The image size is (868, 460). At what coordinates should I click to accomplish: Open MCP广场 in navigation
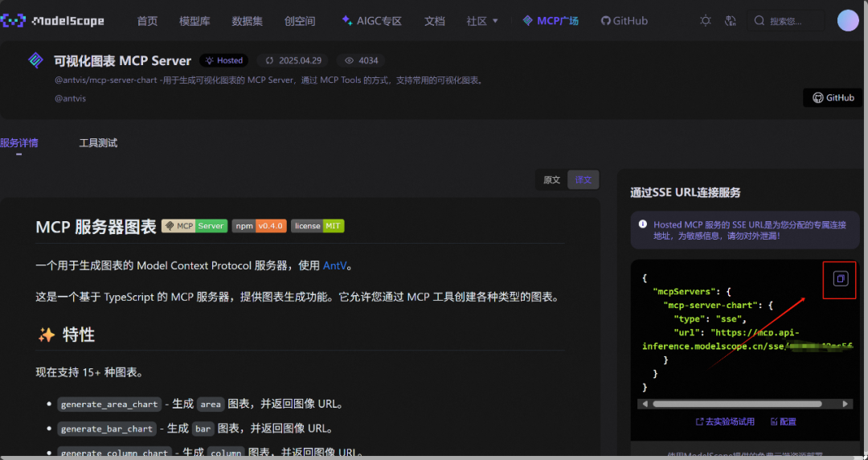point(551,21)
